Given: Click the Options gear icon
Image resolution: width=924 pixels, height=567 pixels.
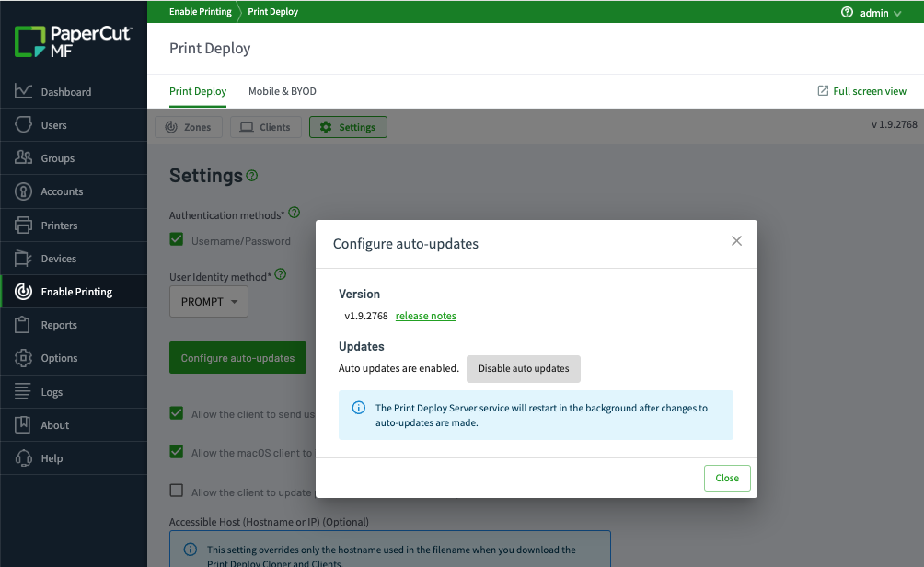Looking at the screenshot, I should pos(23,358).
